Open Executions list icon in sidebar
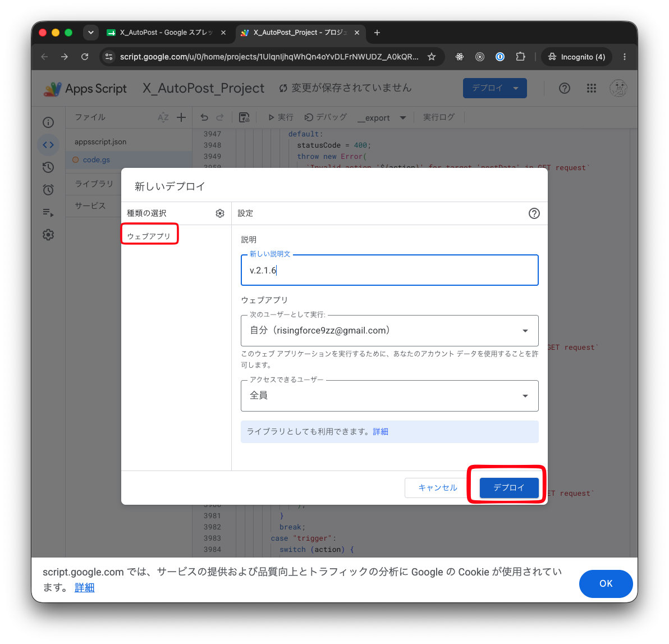The width and height of the screenshot is (669, 644). [48, 213]
